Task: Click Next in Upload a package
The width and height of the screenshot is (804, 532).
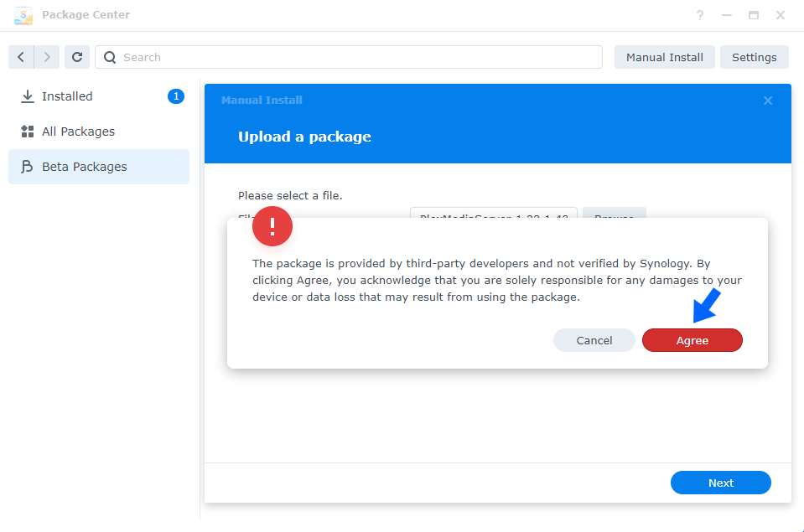Action: [721, 483]
